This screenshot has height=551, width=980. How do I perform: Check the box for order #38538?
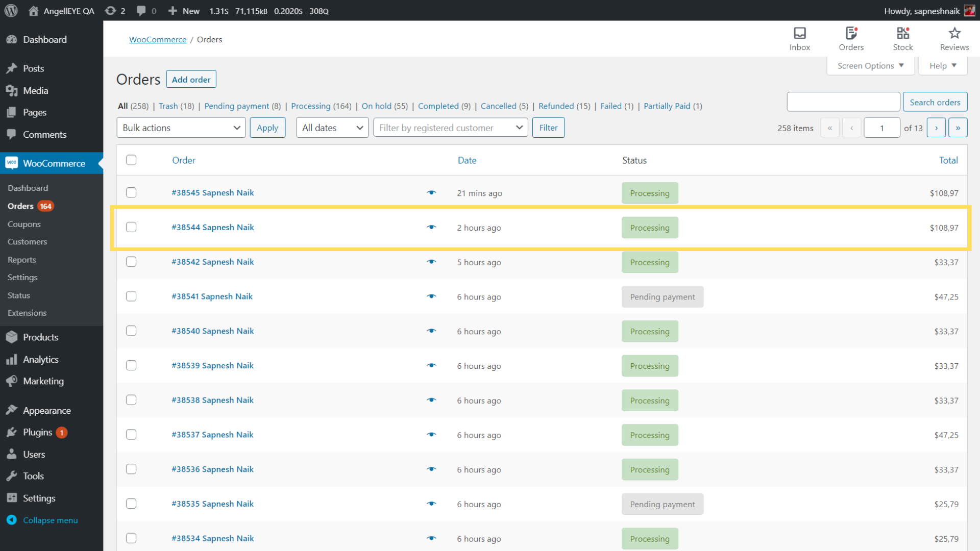click(131, 400)
